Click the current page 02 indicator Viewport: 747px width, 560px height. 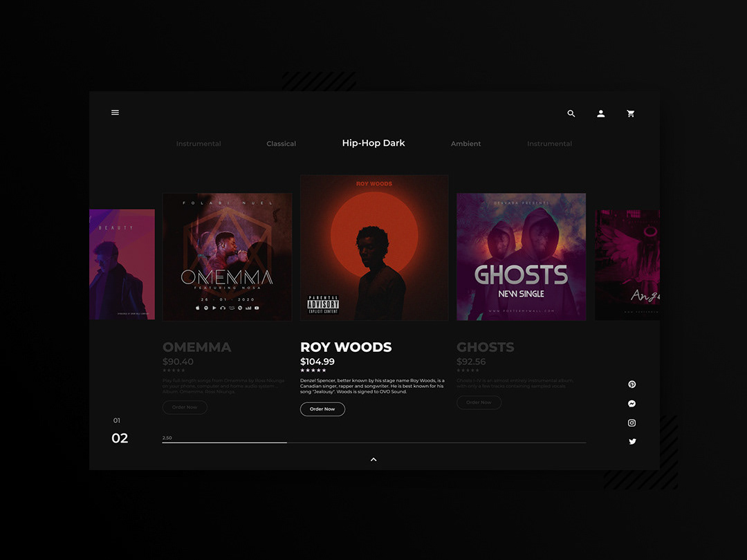click(x=120, y=438)
